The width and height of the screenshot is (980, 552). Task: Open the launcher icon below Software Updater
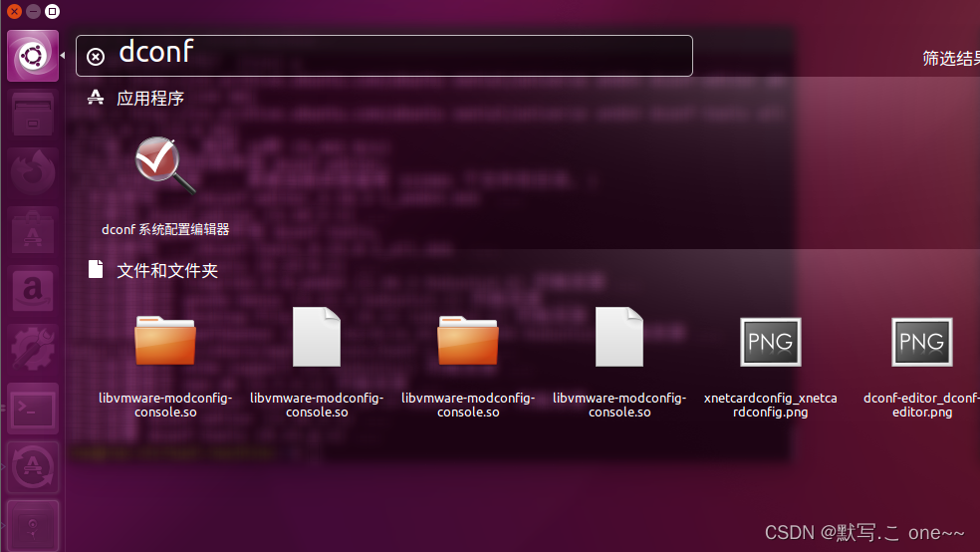(33, 526)
